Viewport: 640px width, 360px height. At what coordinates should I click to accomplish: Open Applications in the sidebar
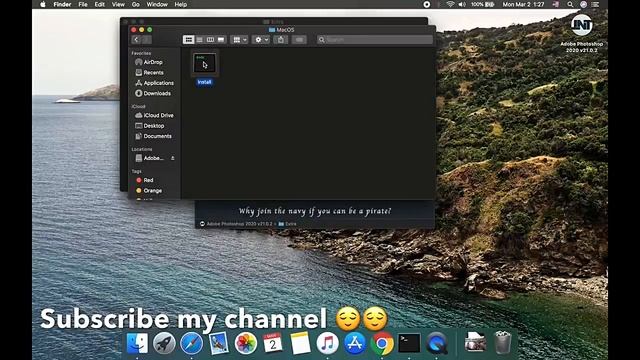click(x=154, y=83)
